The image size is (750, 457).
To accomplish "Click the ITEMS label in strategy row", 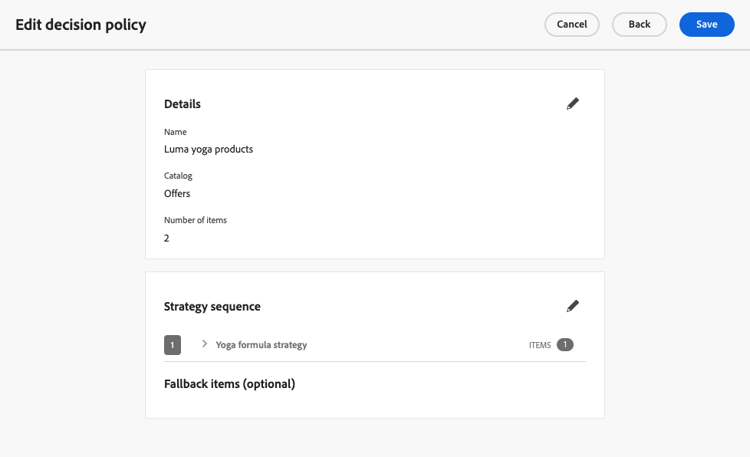I will click(x=540, y=345).
